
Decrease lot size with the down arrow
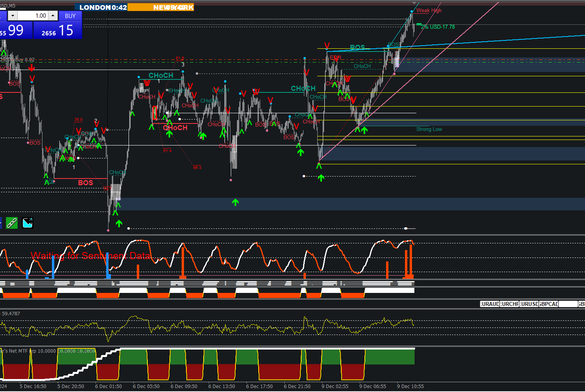[13, 16]
